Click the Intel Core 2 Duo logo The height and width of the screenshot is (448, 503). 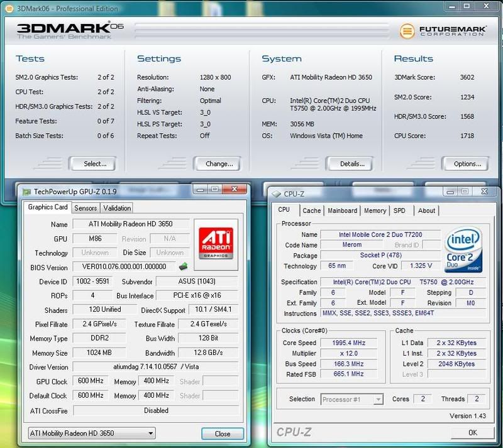pyautogui.click(x=463, y=249)
